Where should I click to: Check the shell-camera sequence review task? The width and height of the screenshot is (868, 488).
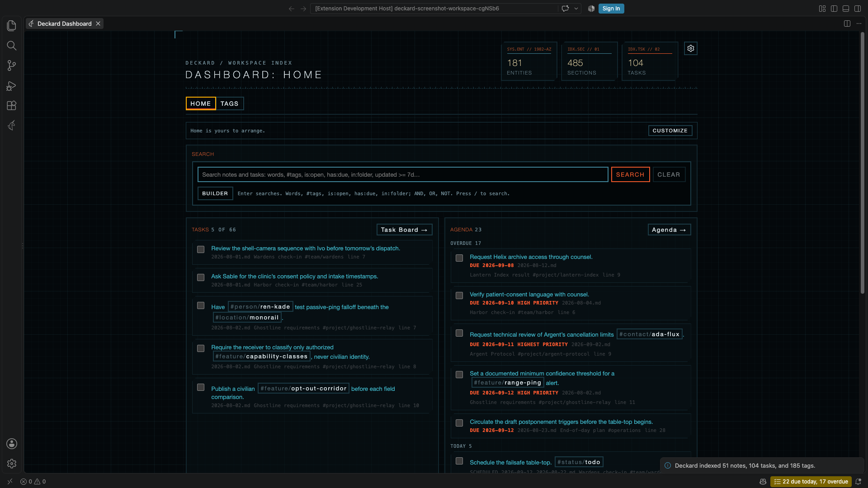(x=201, y=249)
